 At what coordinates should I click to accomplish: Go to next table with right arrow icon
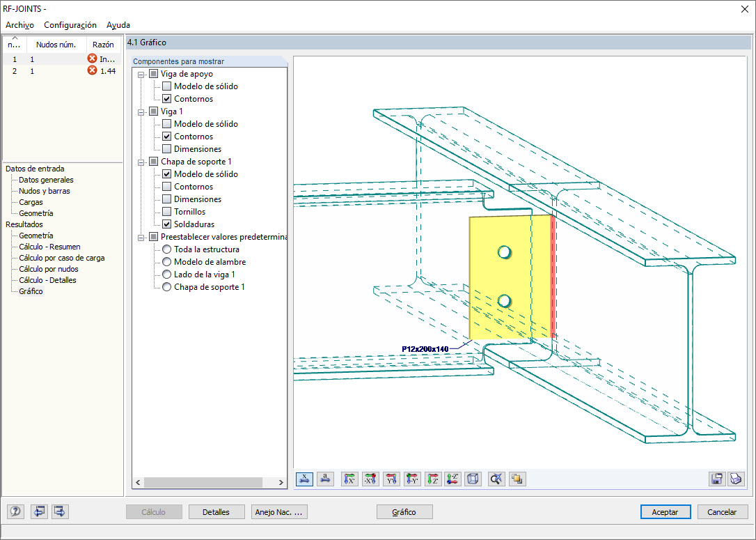point(60,511)
